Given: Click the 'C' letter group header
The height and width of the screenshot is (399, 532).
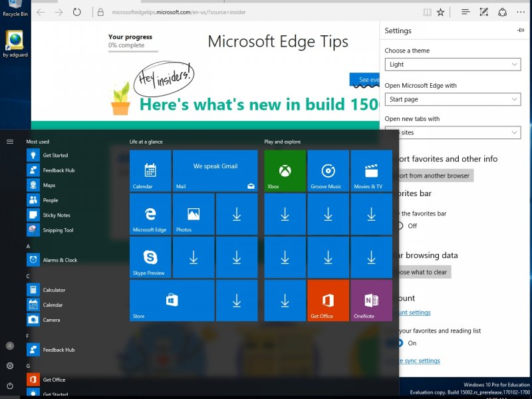Looking at the screenshot, I should 28,276.
